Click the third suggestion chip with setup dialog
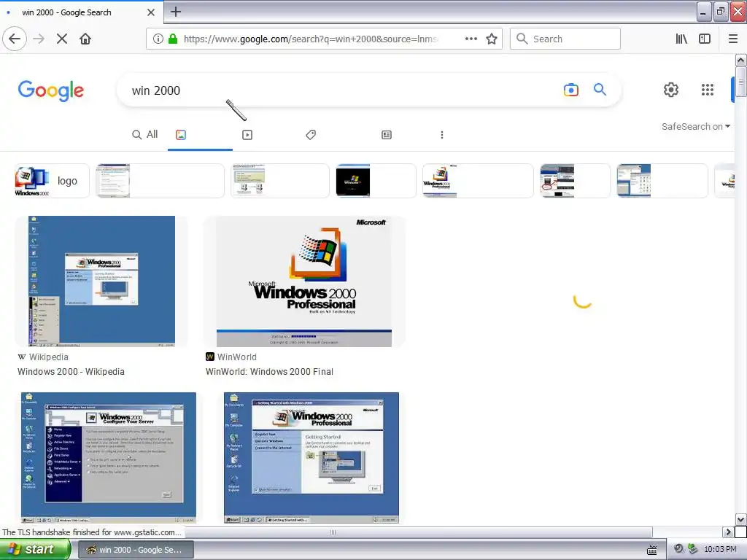Screen dimensions: 747x560 coord(280,181)
